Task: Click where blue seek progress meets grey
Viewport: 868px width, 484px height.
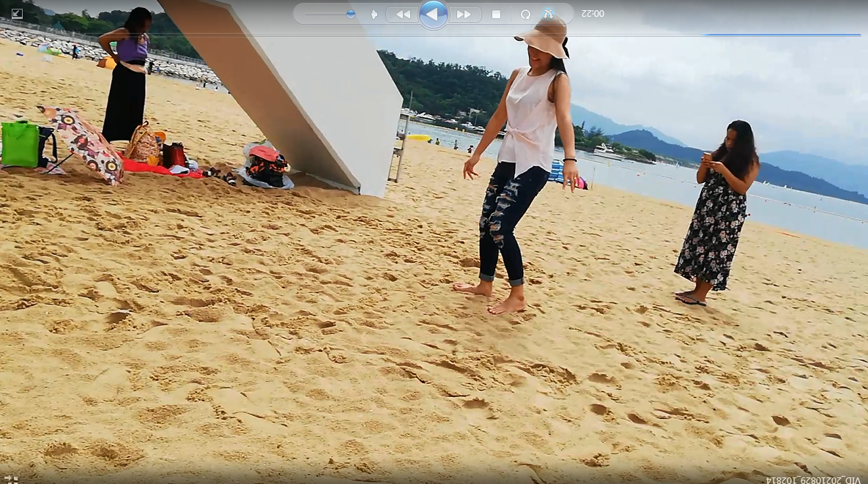Action: point(704,34)
